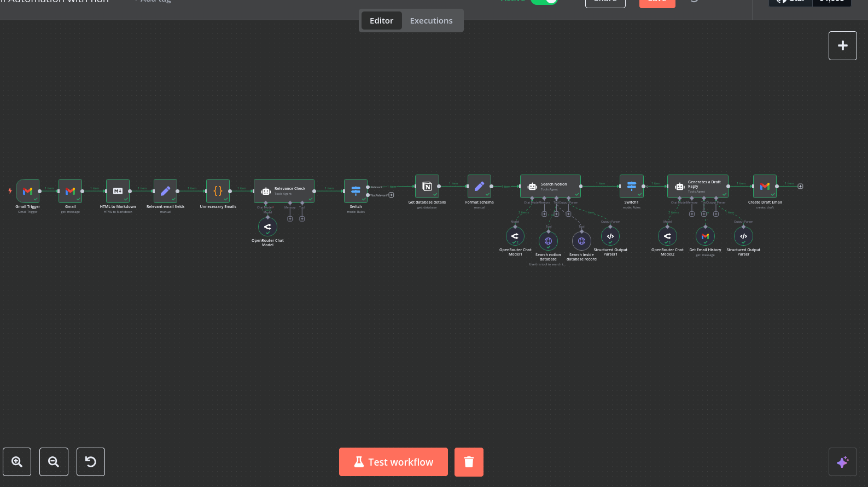Screen dimensions: 868x487
Task: Add a Tool sub-node to Relevance Check
Action: click(302, 219)
